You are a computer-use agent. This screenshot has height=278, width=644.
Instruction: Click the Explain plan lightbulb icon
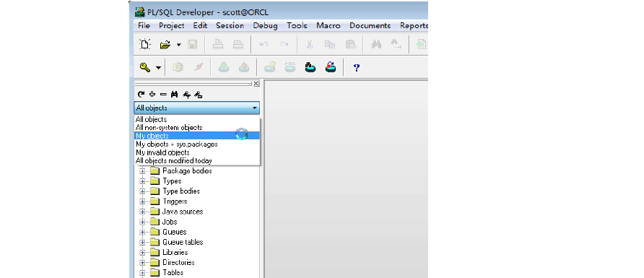270,67
